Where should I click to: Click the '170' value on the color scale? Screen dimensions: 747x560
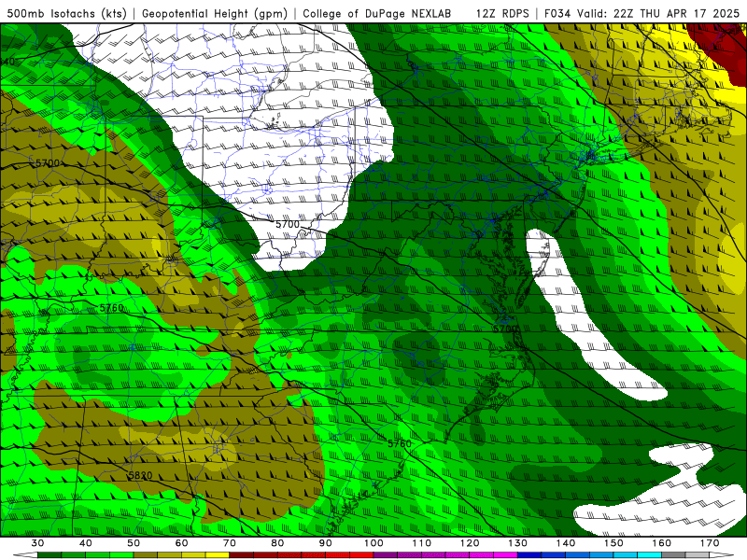(710, 543)
